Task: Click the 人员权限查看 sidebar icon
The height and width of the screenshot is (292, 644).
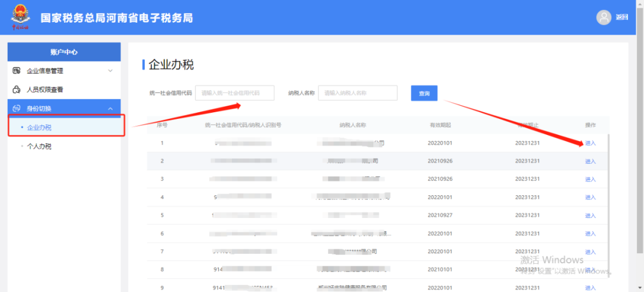Action: (x=17, y=90)
